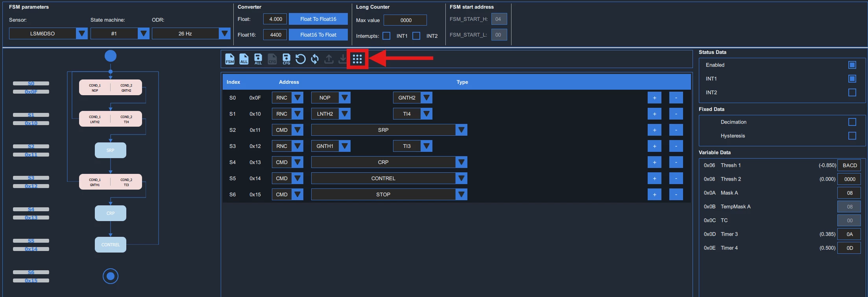Open the GNTH2 condition dropdown in row S0
The image size is (868, 297).
(413, 98)
